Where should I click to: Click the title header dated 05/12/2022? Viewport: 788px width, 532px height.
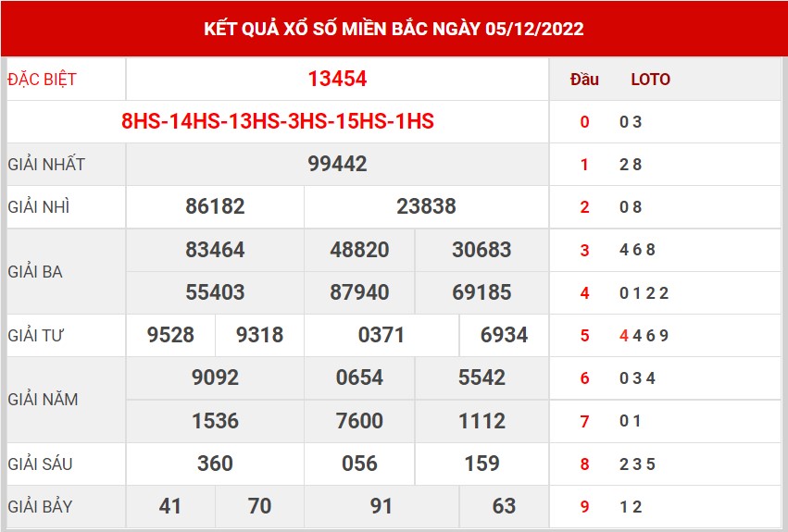click(x=394, y=29)
